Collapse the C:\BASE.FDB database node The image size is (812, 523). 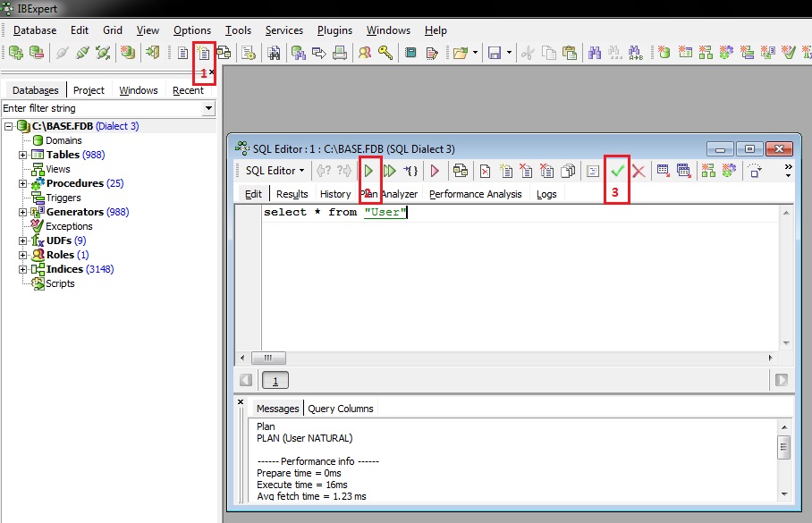(x=9, y=126)
